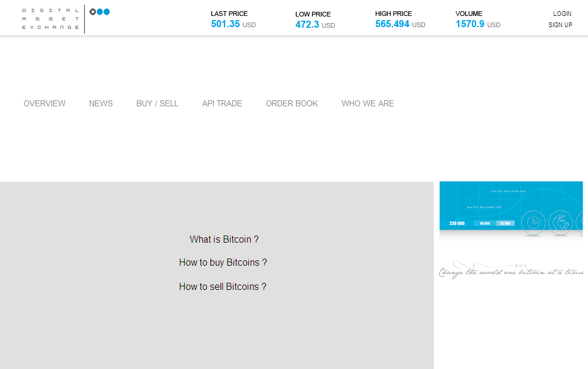Click the 230 000 value in banner
This screenshot has width=588, height=369.
457,223
